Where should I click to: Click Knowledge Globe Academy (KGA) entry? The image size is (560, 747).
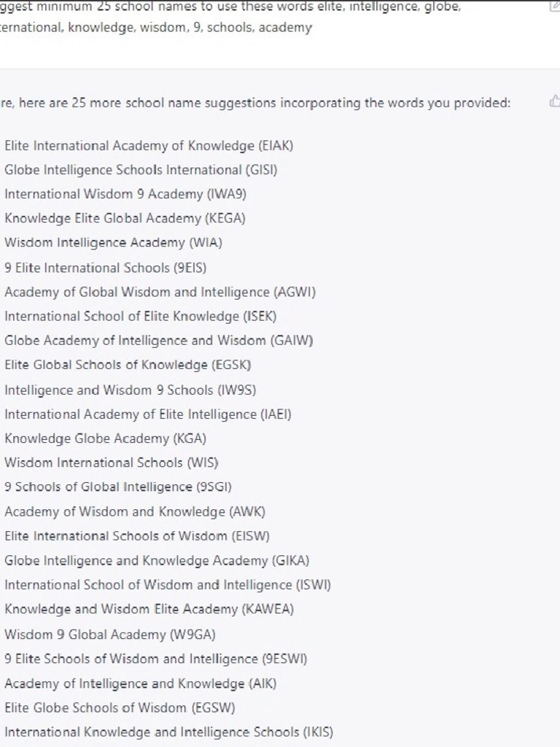click(x=105, y=438)
